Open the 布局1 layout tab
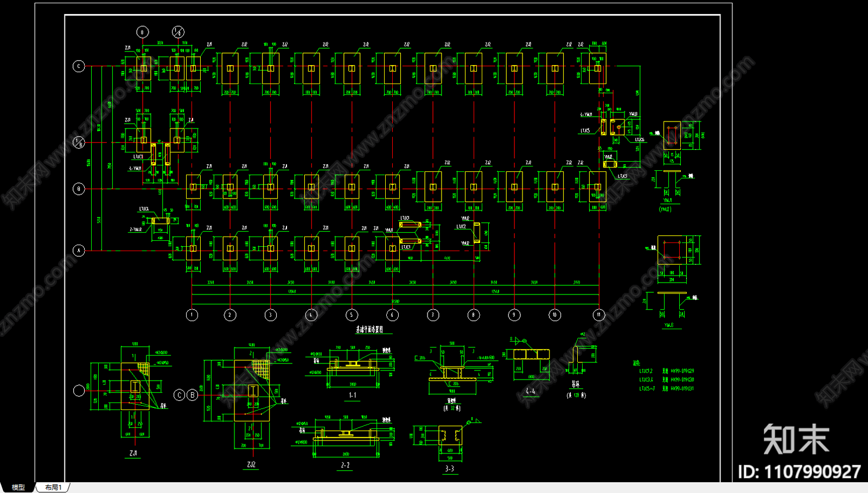868x493 pixels. tap(53, 488)
